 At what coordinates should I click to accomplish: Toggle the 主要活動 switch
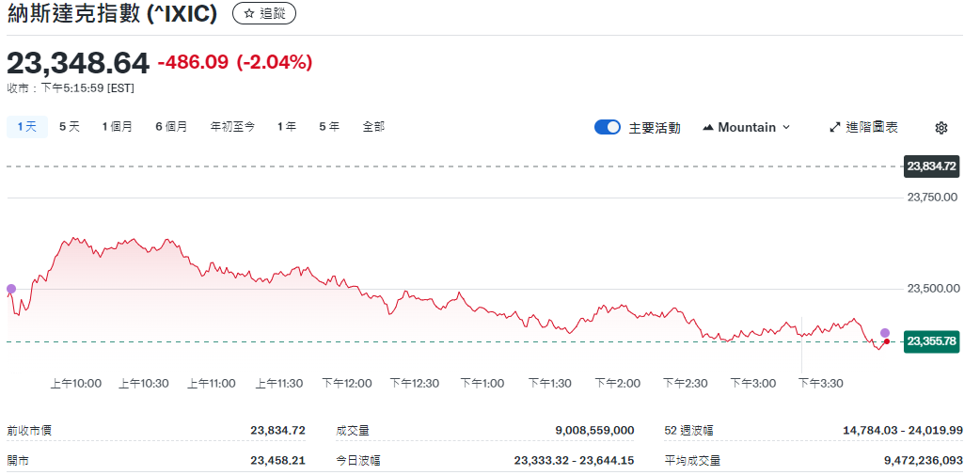pos(608,127)
